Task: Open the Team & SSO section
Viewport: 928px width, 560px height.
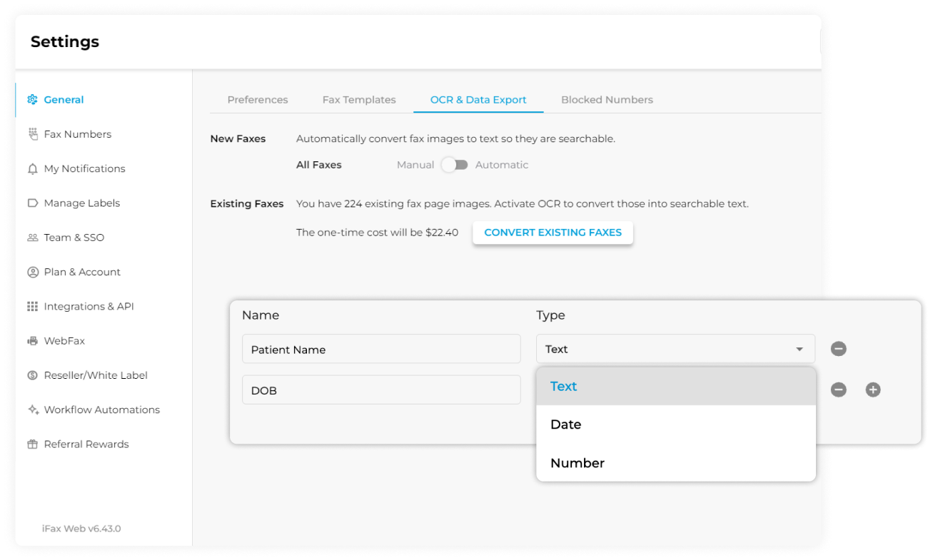Action: tap(74, 238)
